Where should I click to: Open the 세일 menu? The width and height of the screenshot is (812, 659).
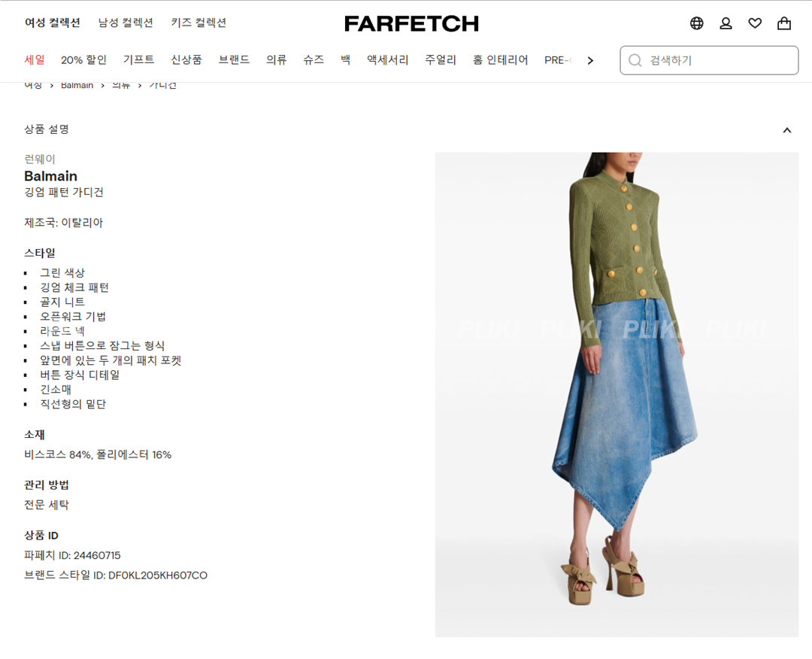pyautogui.click(x=34, y=59)
